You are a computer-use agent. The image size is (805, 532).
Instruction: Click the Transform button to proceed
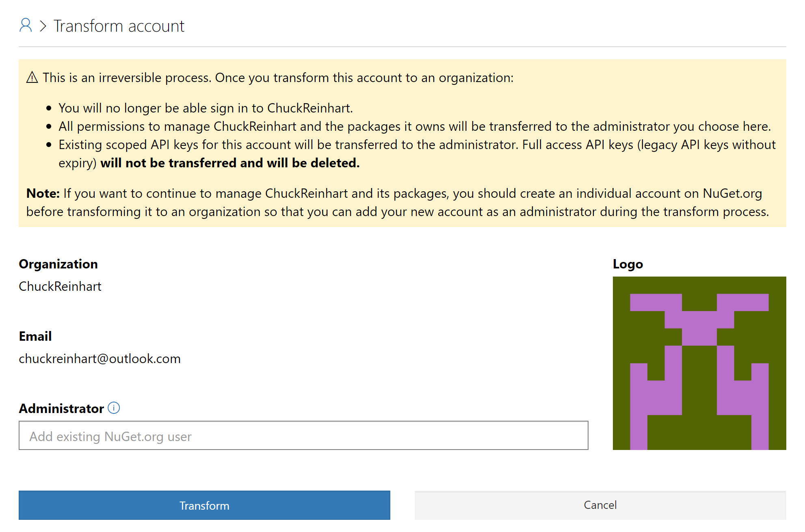205,506
